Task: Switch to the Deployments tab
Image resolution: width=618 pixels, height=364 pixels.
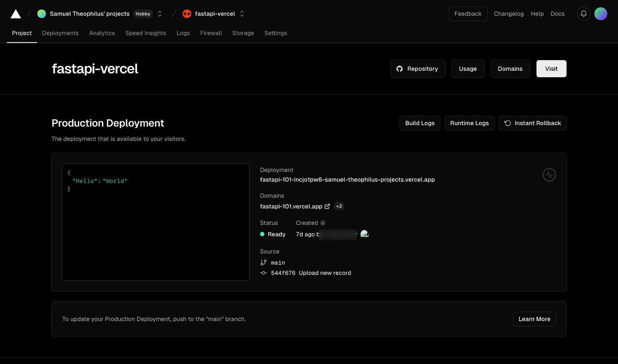Action: (60, 33)
